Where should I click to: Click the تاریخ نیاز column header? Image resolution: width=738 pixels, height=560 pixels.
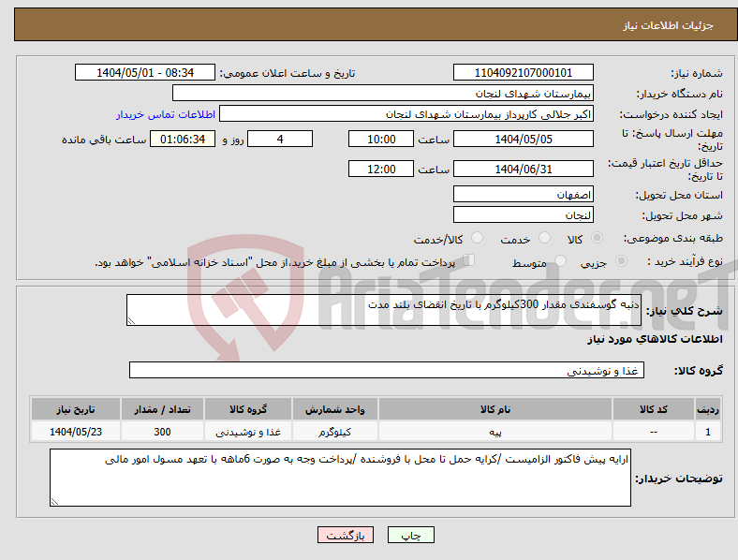(76, 409)
